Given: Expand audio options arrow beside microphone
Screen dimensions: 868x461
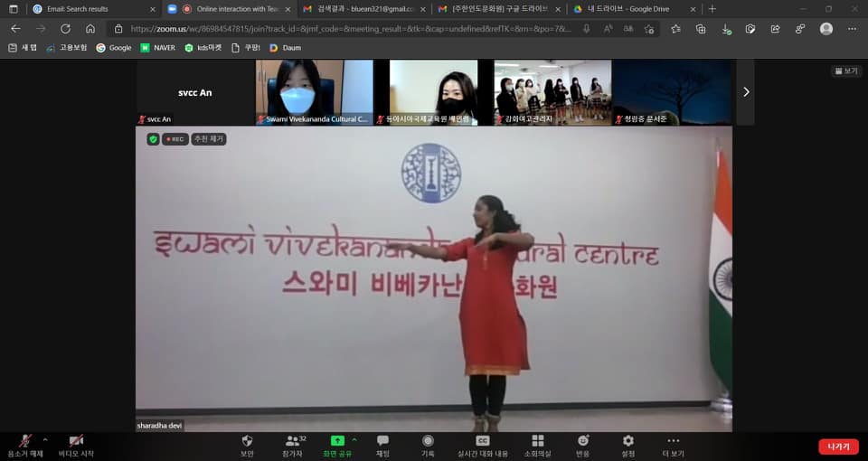Looking at the screenshot, I should pos(45,439).
